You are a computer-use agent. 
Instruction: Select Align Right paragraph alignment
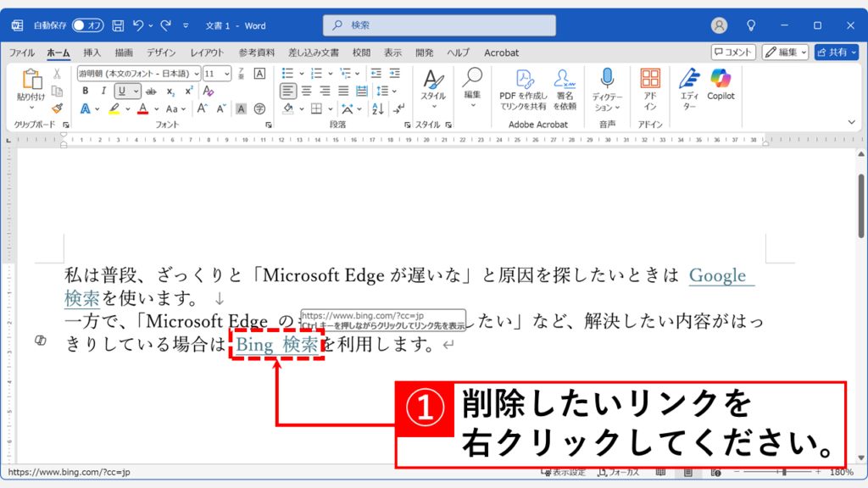tap(325, 91)
